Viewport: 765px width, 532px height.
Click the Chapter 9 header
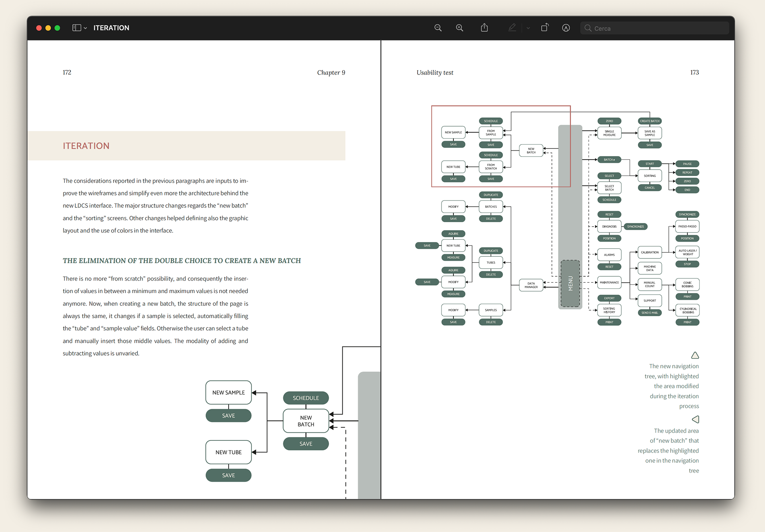coord(331,72)
